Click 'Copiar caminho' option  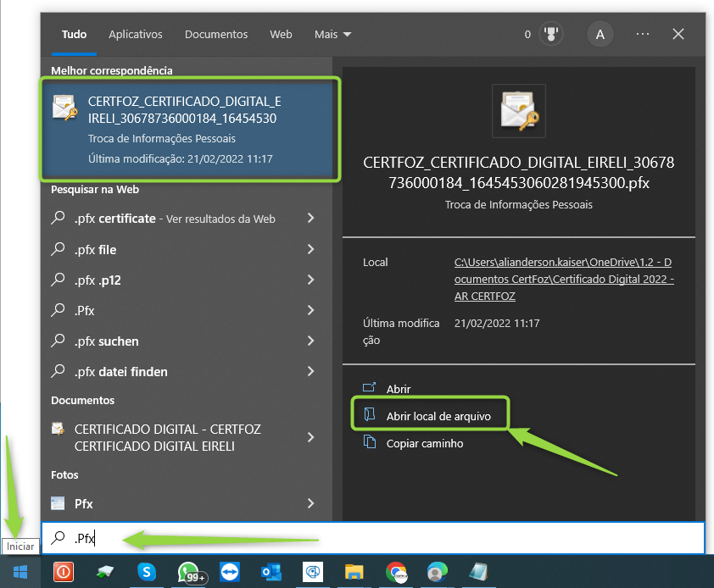(424, 443)
